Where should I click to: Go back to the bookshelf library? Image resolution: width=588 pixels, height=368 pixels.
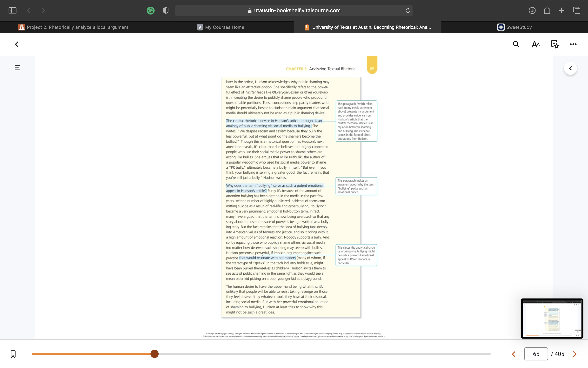(x=17, y=44)
